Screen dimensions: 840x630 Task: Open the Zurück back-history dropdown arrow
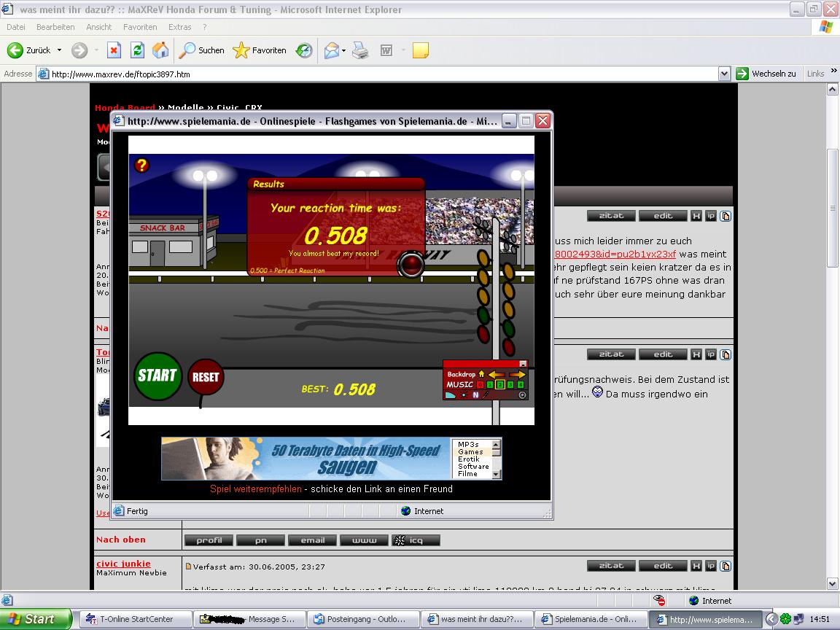pos(60,50)
